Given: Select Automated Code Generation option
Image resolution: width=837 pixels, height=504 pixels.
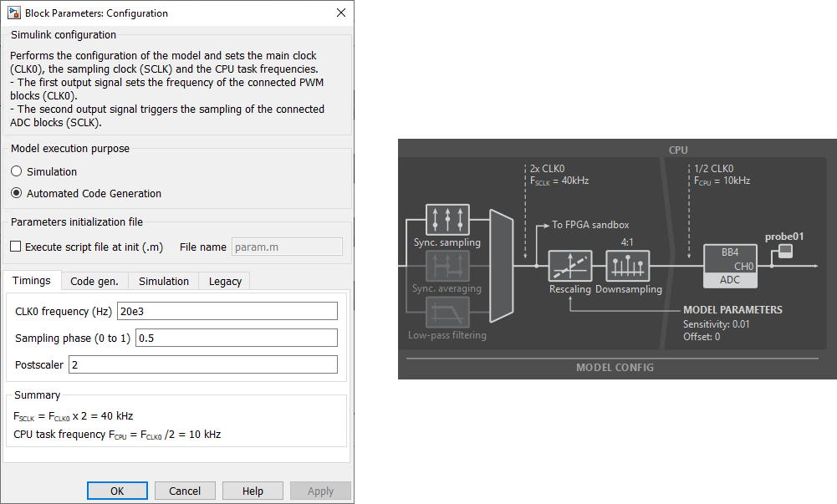Looking at the screenshot, I should tap(17, 193).
